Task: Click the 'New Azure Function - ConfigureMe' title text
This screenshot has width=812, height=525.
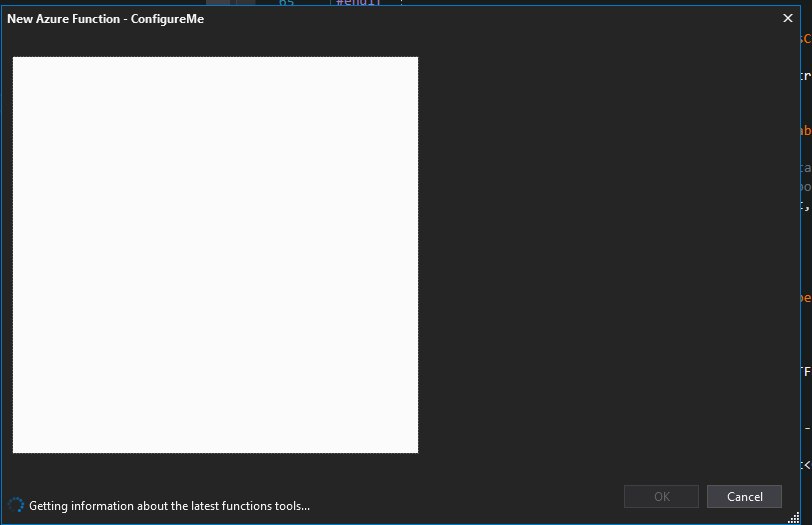Action: [106, 19]
